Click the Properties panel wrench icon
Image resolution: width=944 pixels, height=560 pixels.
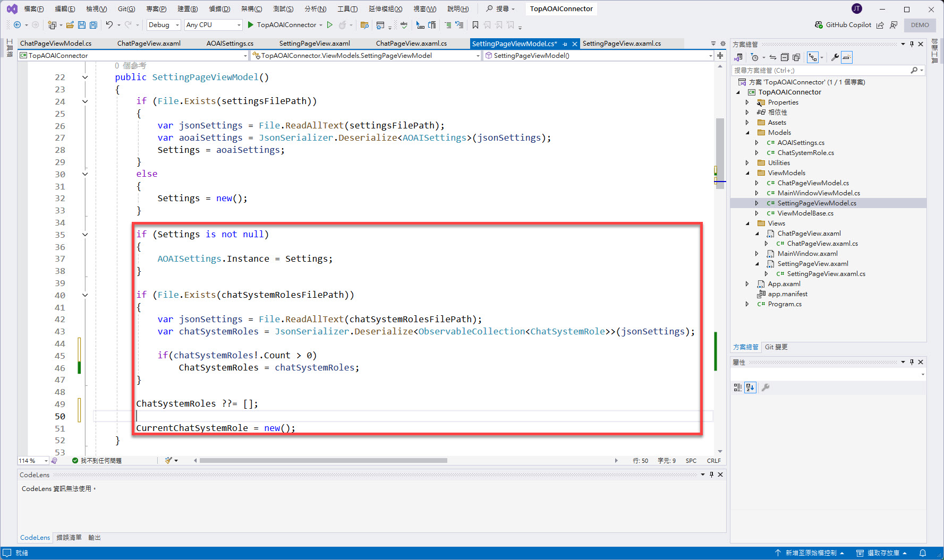[x=766, y=387]
